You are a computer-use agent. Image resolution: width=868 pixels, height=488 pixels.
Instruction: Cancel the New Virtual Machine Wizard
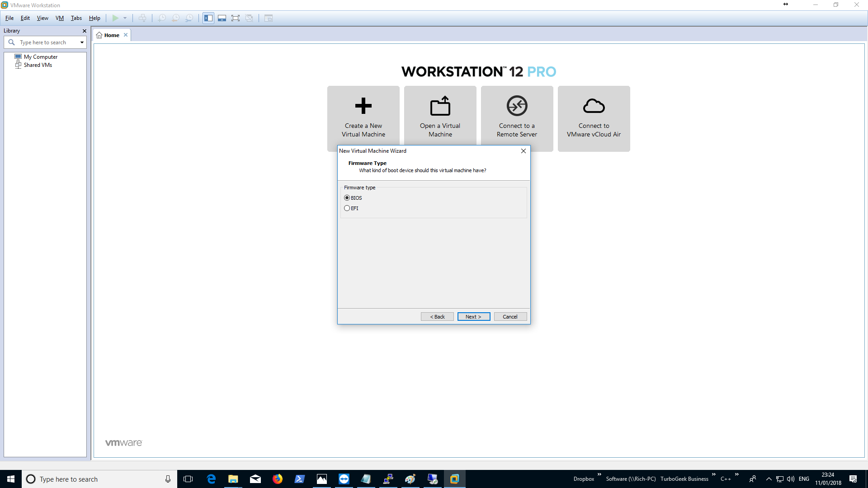(510, 317)
